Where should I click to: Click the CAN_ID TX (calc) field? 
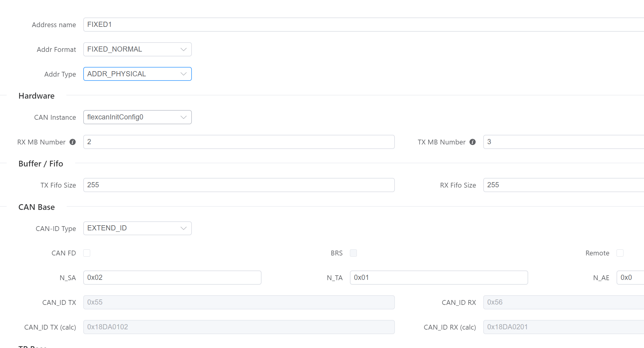click(x=239, y=327)
